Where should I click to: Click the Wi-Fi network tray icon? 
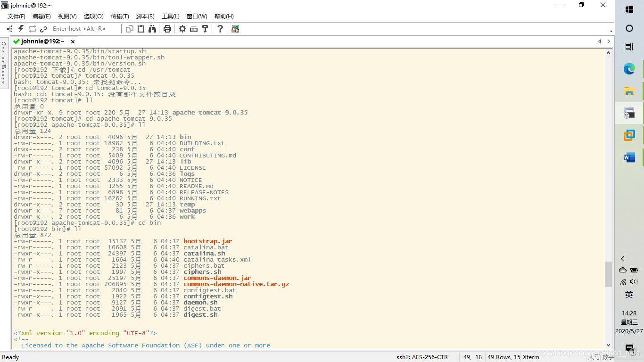[x=623, y=282]
